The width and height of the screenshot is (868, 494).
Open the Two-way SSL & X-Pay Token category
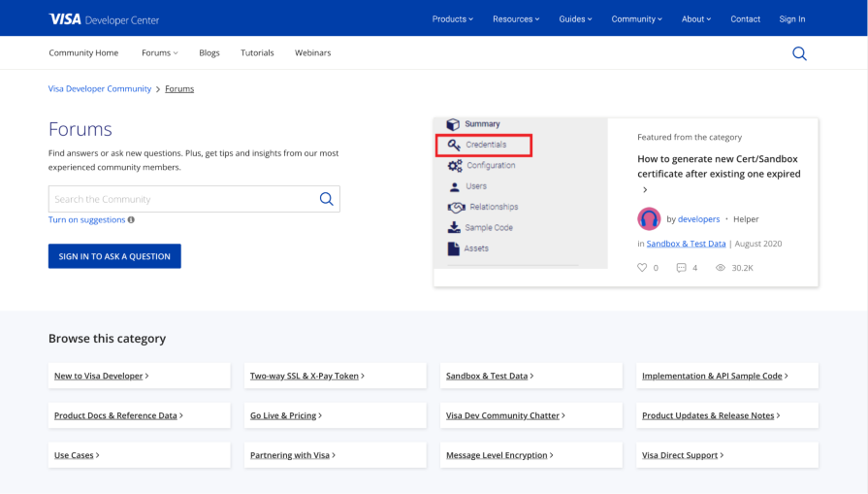coord(305,376)
